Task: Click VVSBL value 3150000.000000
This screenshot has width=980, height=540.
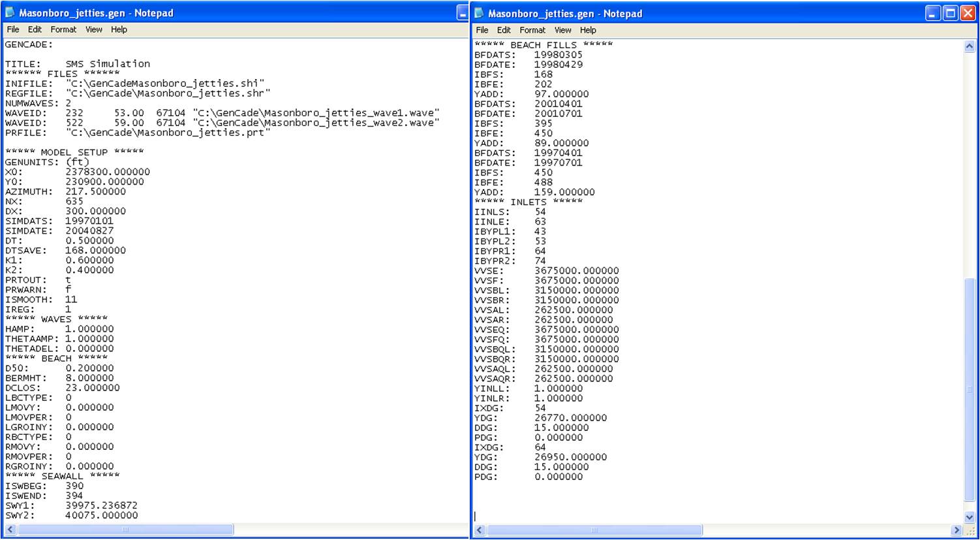Action: click(x=577, y=290)
